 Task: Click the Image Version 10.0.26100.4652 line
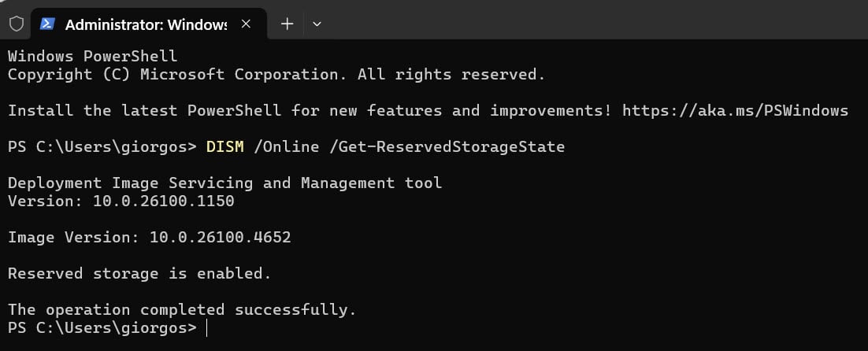149,237
